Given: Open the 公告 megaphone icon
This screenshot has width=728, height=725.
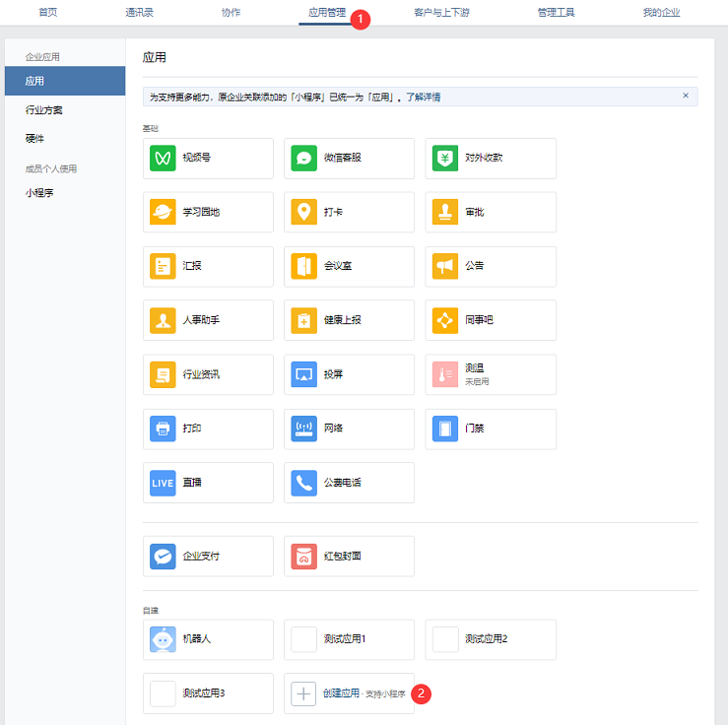Looking at the screenshot, I should (445, 266).
